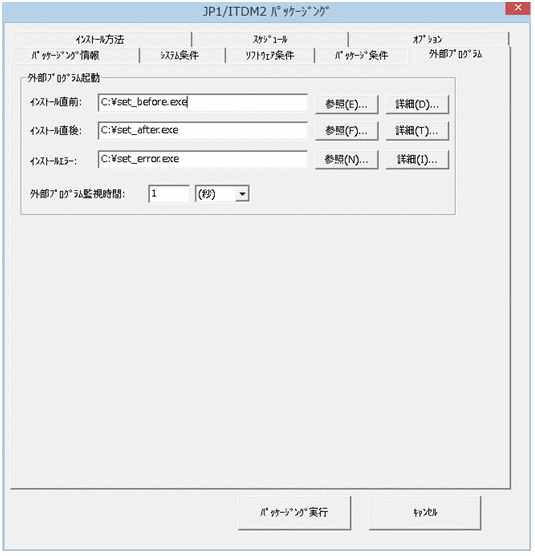Select the オプション tab

pyautogui.click(x=428, y=39)
